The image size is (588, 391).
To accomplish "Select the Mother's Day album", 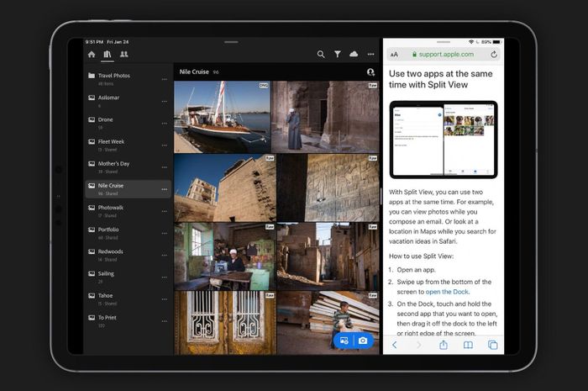I will point(128,167).
